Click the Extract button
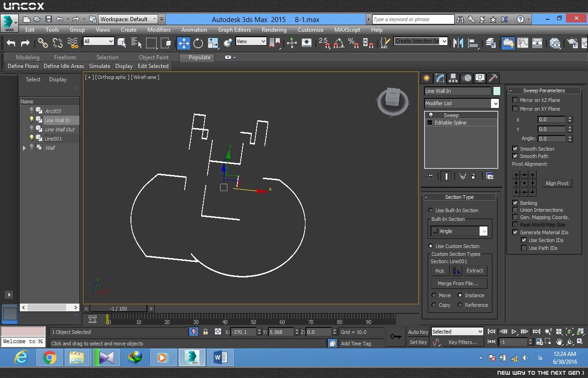This screenshot has width=588, height=378. [475, 271]
